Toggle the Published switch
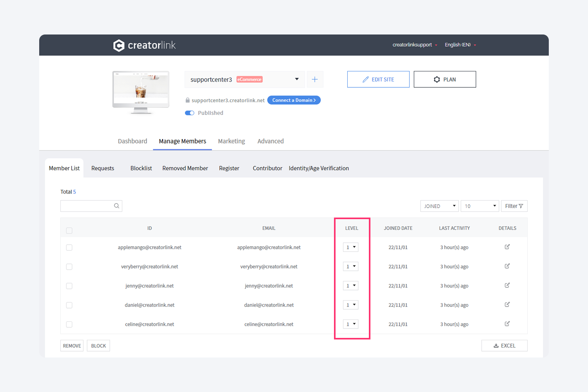Screen dimensions: 588x392 [x=190, y=113]
